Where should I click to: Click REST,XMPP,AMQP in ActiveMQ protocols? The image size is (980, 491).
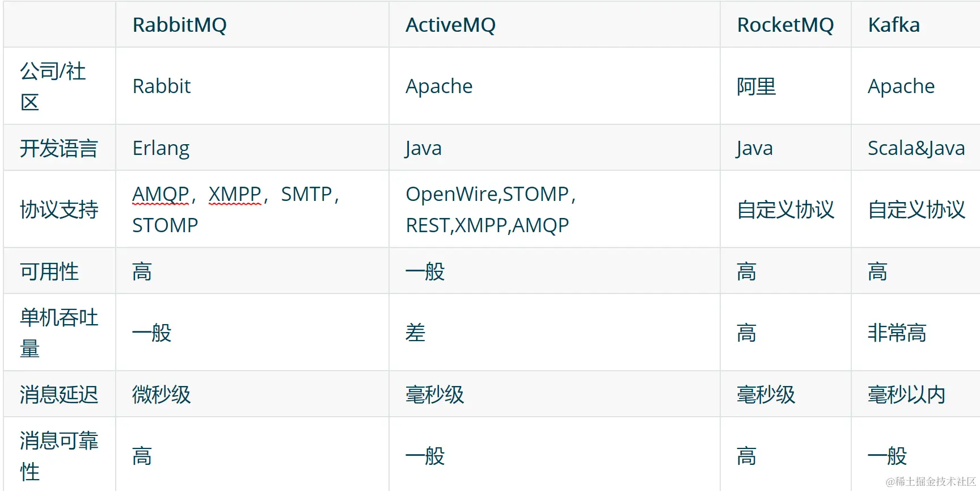487,225
